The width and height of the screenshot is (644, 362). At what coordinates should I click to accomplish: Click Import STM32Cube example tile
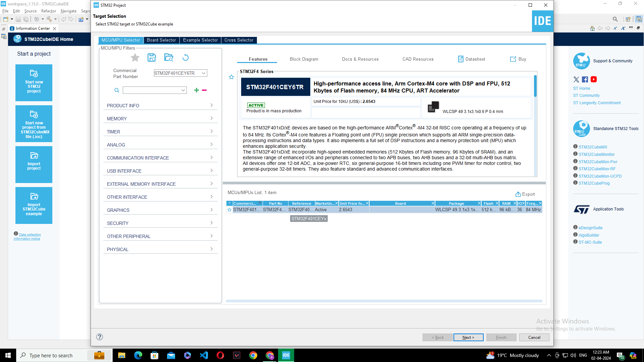[34, 205]
